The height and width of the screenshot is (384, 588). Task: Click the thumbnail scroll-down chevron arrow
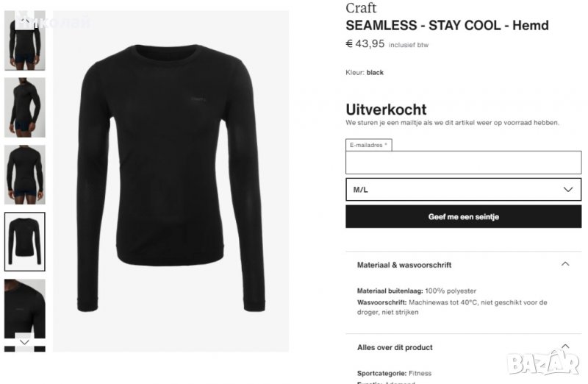coord(25,342)
